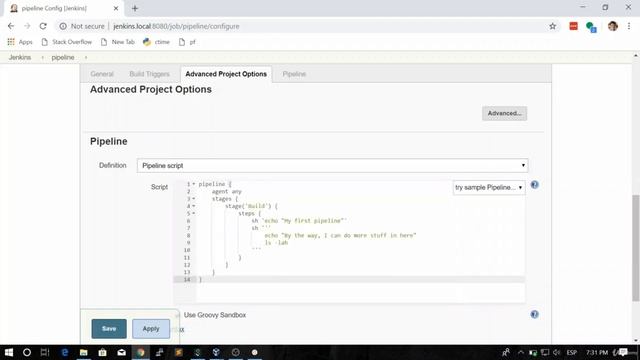Open volume control in system tray
Viewport: 640px width, 360px height.
(557, 352)
